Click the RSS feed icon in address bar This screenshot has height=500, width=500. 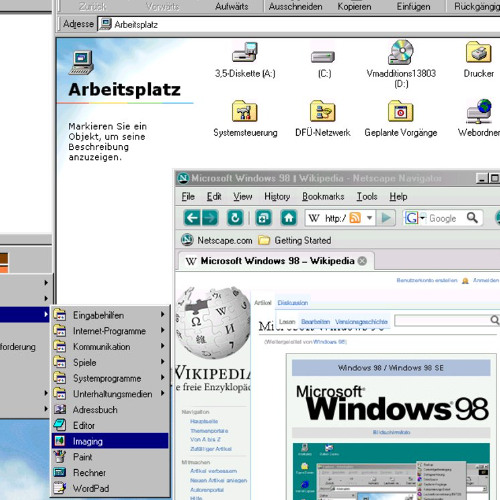[355, 218]
